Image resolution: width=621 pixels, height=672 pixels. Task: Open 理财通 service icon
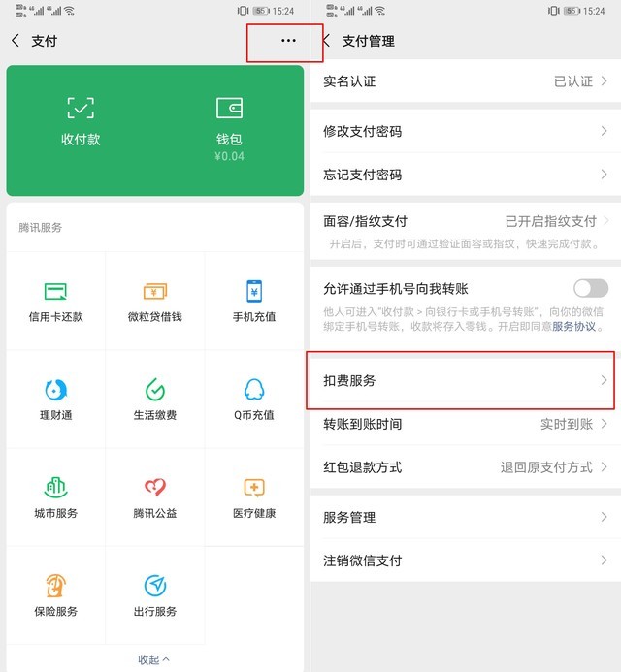[x=55, y=390]
